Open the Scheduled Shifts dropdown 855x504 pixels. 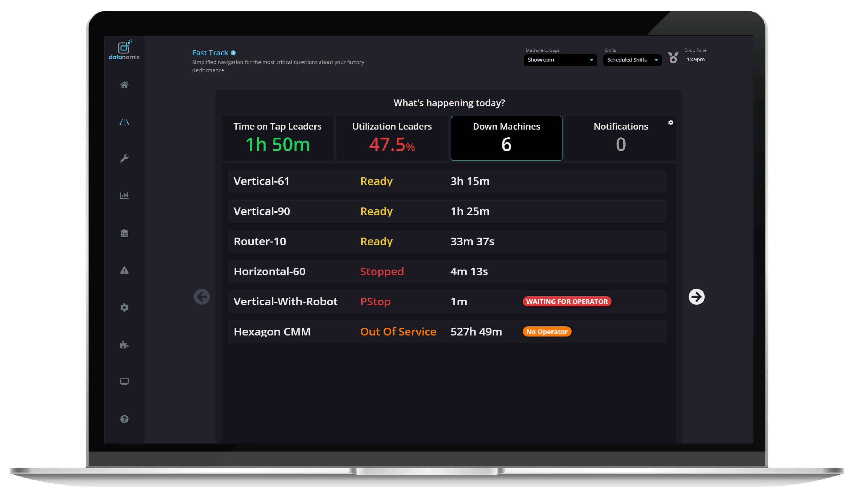632,60
